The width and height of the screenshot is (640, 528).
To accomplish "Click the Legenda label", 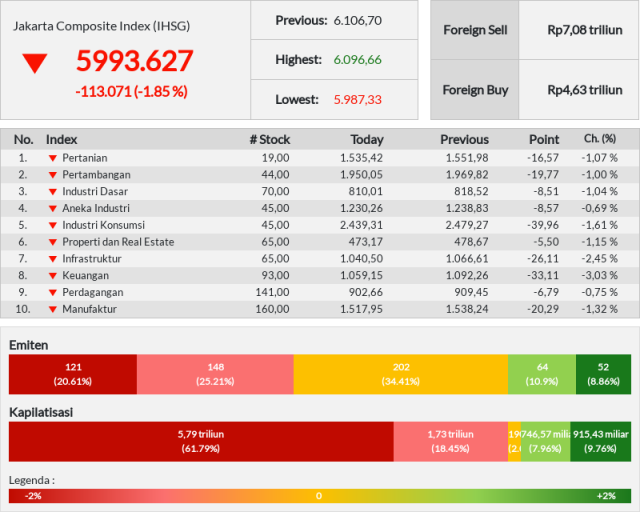I will click(x=31, y=480).
